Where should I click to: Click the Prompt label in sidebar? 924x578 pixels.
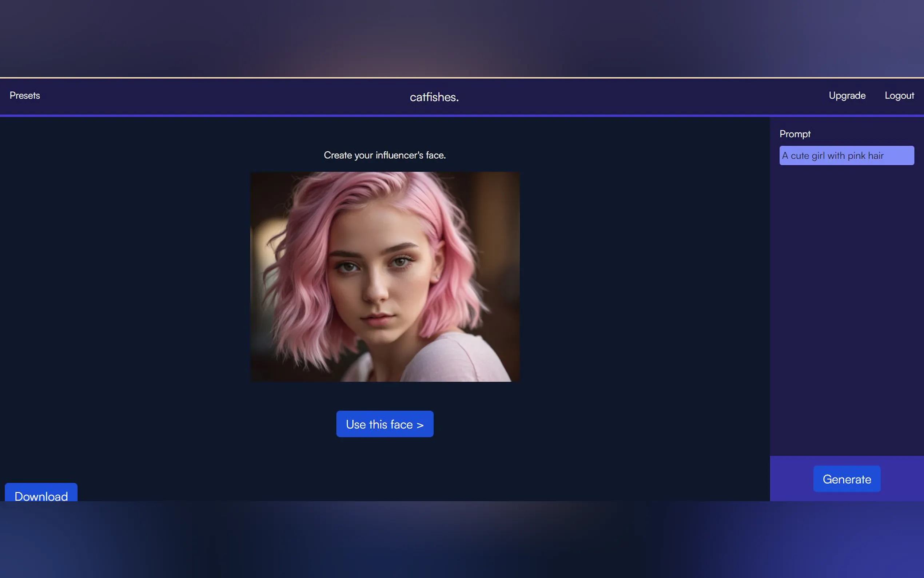[794, 134]
